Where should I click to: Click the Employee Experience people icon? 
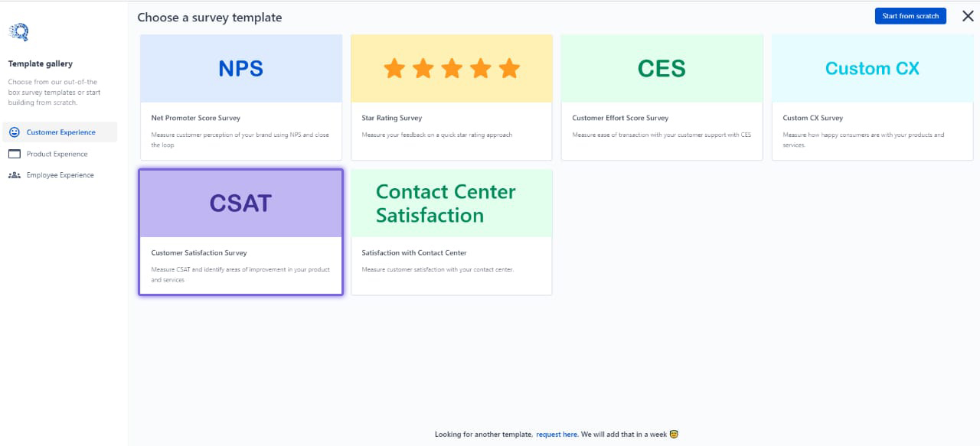click(x=14, y=174)
